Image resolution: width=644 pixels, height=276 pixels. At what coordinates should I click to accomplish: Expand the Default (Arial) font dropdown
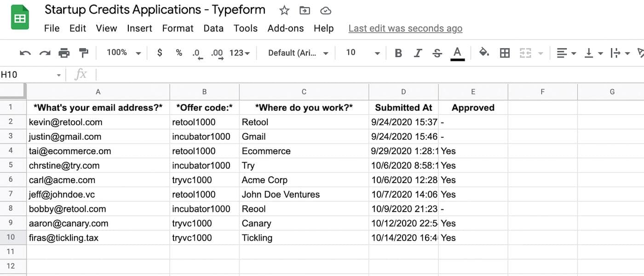[x=299, y=53]
